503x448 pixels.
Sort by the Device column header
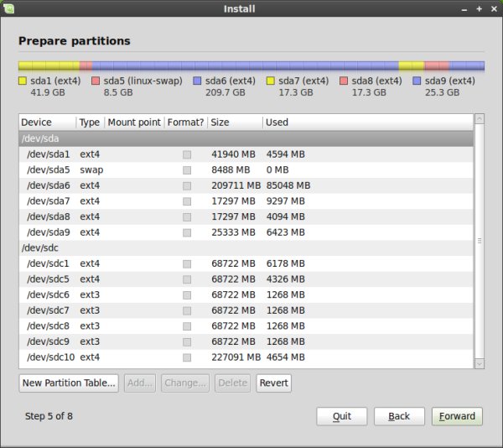(x=47, y=122)
